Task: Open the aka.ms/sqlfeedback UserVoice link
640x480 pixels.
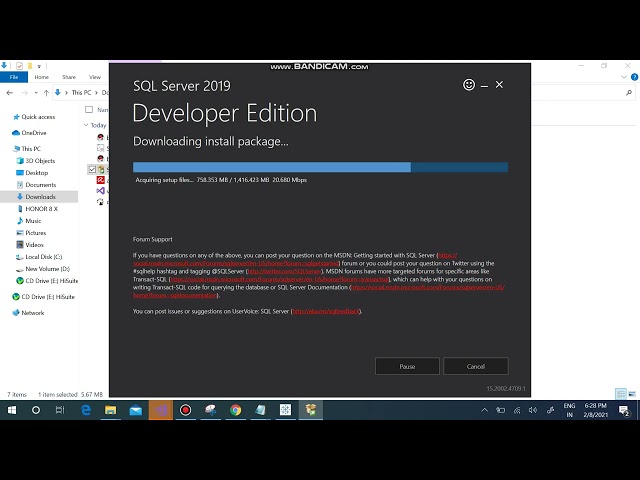Action: click(x=326, y=311)
